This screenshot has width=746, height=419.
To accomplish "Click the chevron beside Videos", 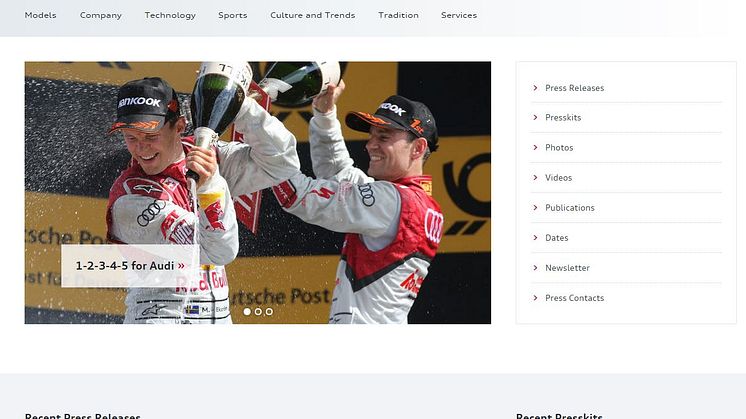I will pos(535,177).
